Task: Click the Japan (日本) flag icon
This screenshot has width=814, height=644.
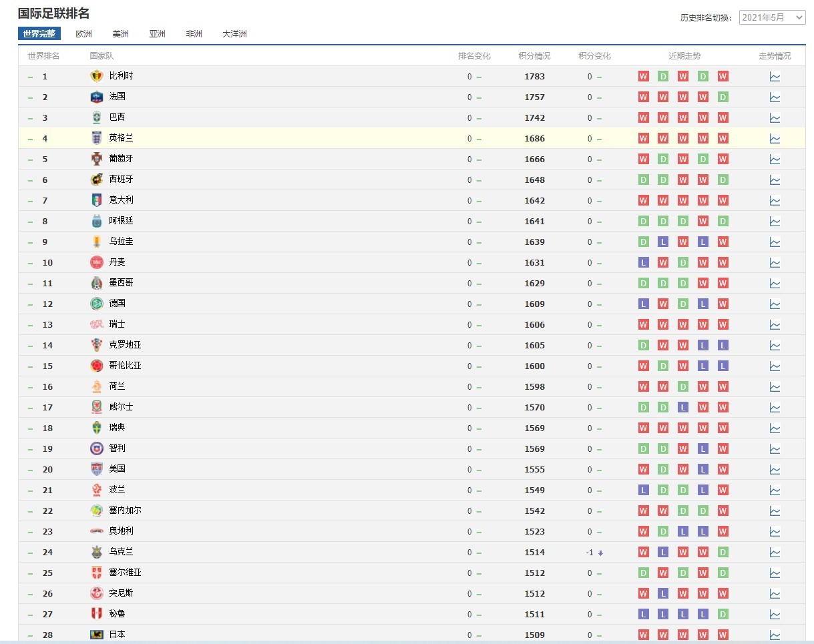Action: [97, 635]
